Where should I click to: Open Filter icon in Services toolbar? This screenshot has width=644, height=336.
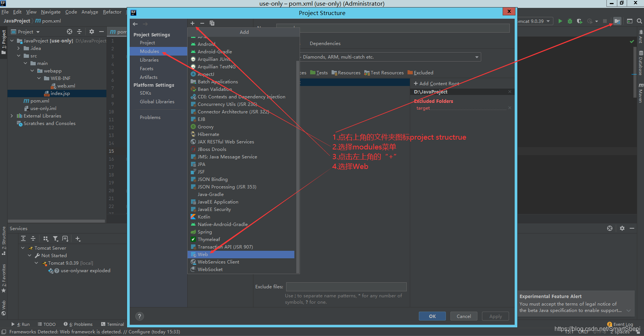[x=56, y=238]
